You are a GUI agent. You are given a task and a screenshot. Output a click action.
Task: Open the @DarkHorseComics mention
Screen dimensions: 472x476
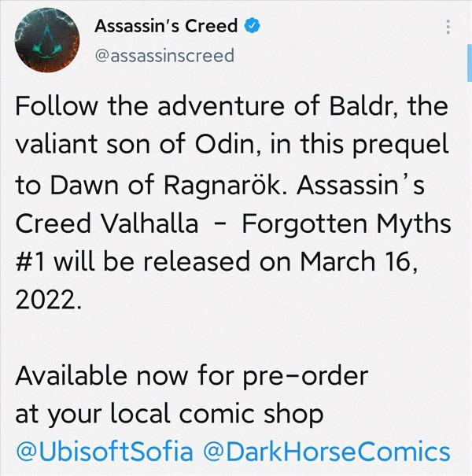coord(326,452)
